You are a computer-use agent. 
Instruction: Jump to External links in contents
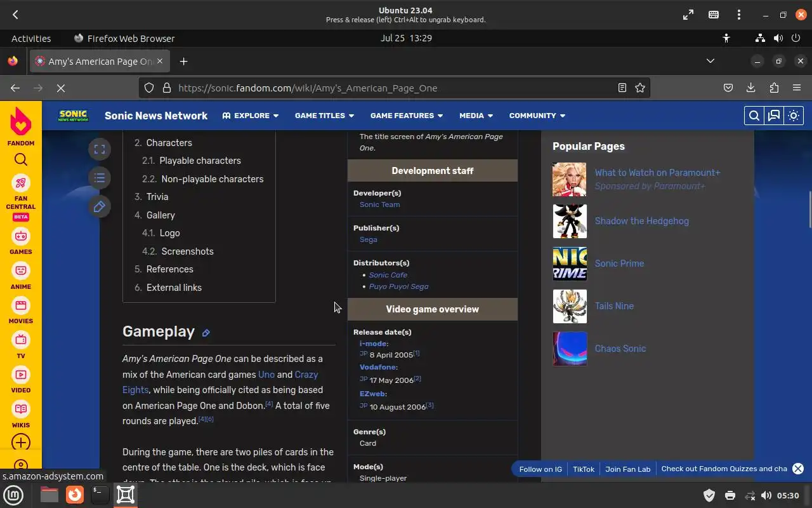pos(174,288)
